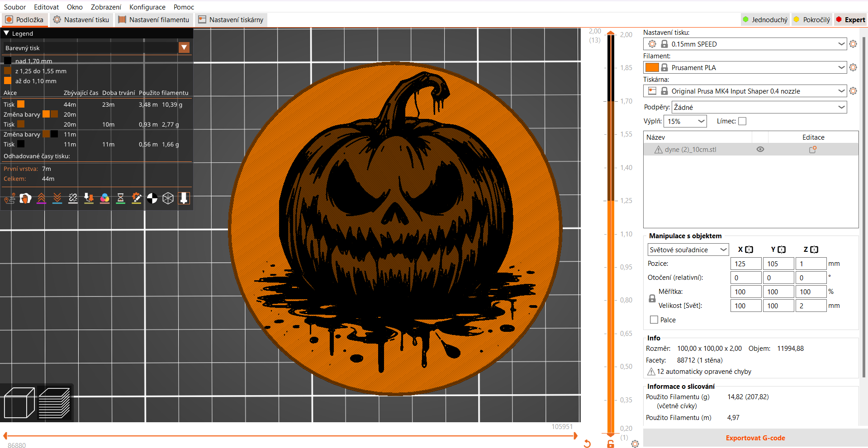The image size is (868, 448).
Task: Toggle deretractions icon with blue underline
Action: pyautogui.click(x=57, y=198)
